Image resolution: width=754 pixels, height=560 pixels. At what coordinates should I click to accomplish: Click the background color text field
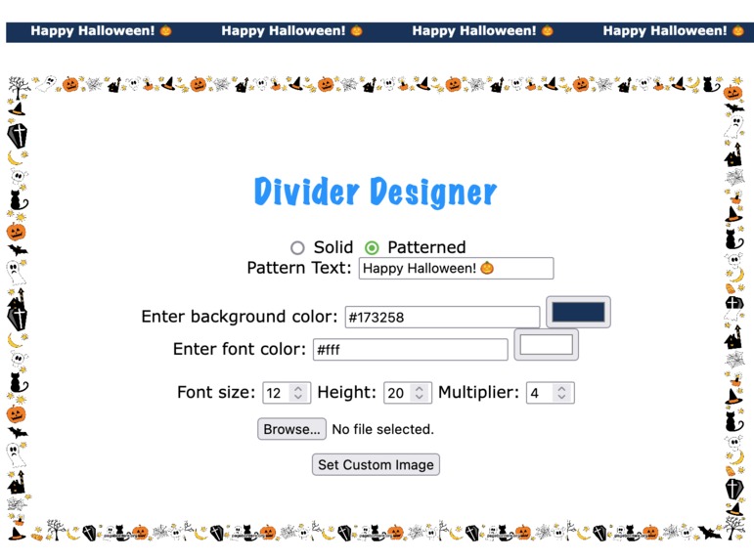(x=442, y=318)
